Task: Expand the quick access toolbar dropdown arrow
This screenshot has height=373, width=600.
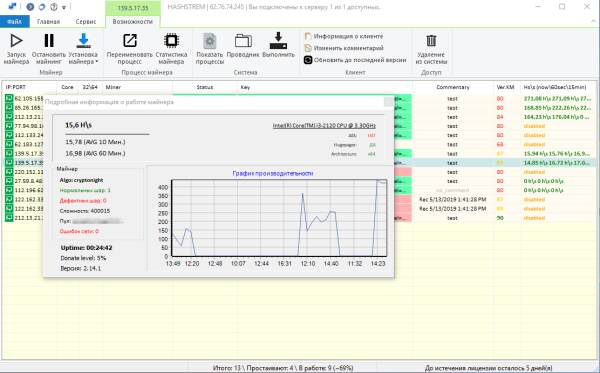Action: click(64, 7)
